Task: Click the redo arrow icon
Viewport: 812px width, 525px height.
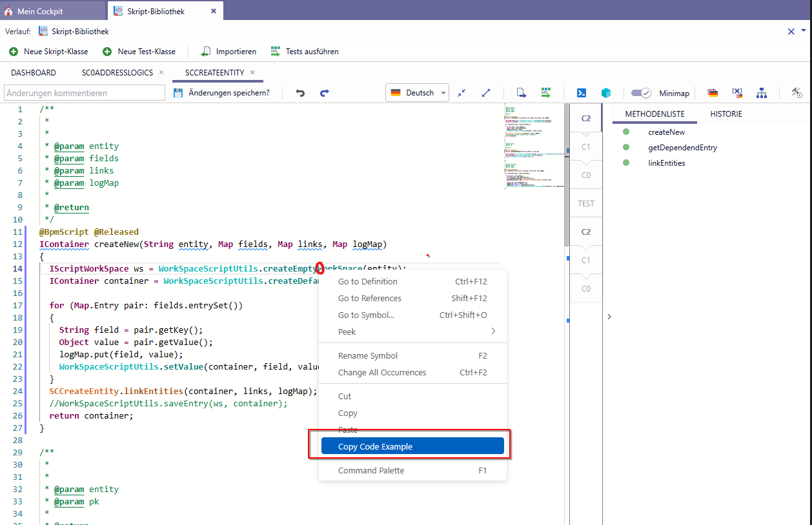Action: (325, 93)
